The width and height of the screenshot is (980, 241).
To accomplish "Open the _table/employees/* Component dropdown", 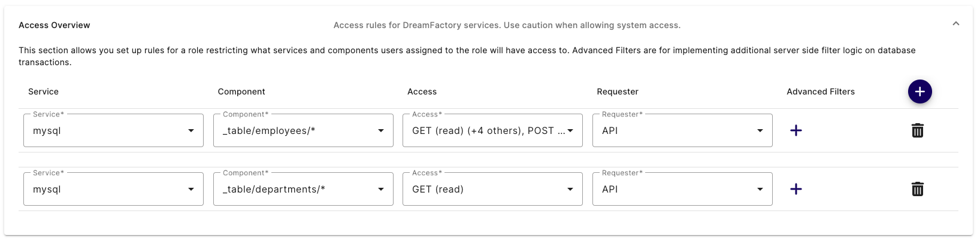I will tap(303, 130).
